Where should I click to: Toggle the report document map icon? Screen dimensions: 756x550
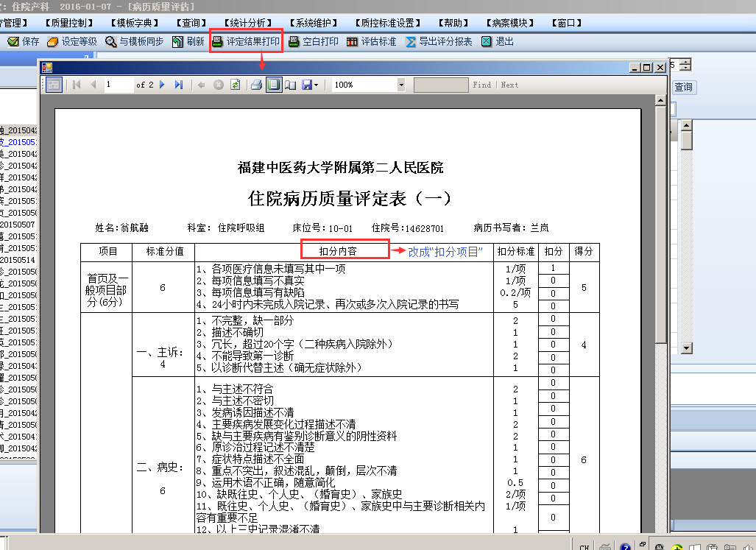pyautogui.click(x=54, y=85)
